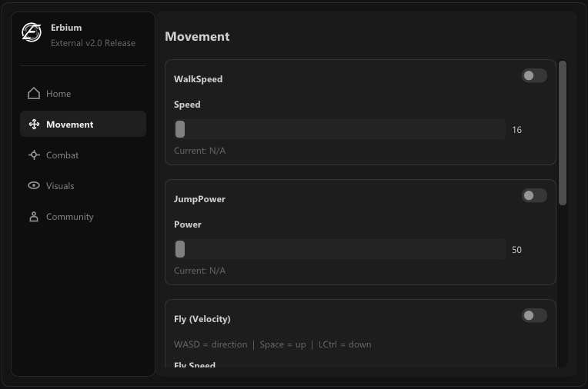This screenshot has height=389, width=588.
Task: Click the Erbium app name
Action: [x=66, y=28]
